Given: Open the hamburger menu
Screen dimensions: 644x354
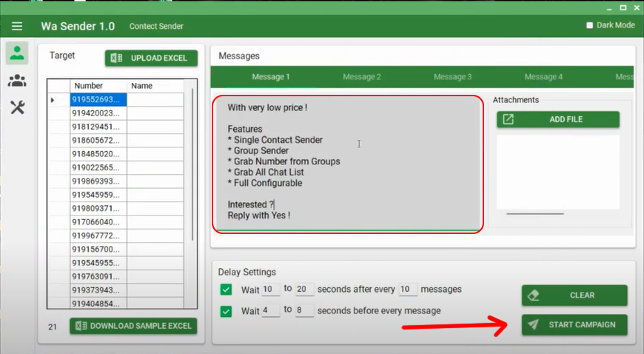Looking at the screenshot, I should pyautogui.click(x=17, y=26).
